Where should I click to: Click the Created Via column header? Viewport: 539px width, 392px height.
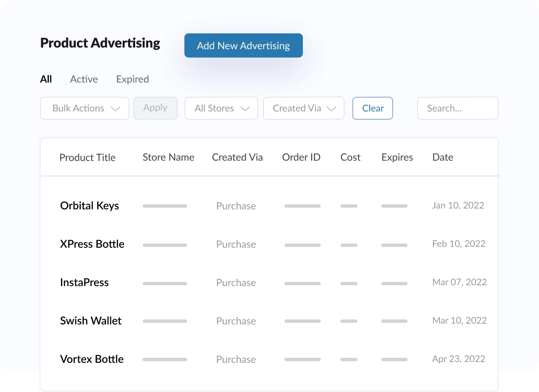237,157
